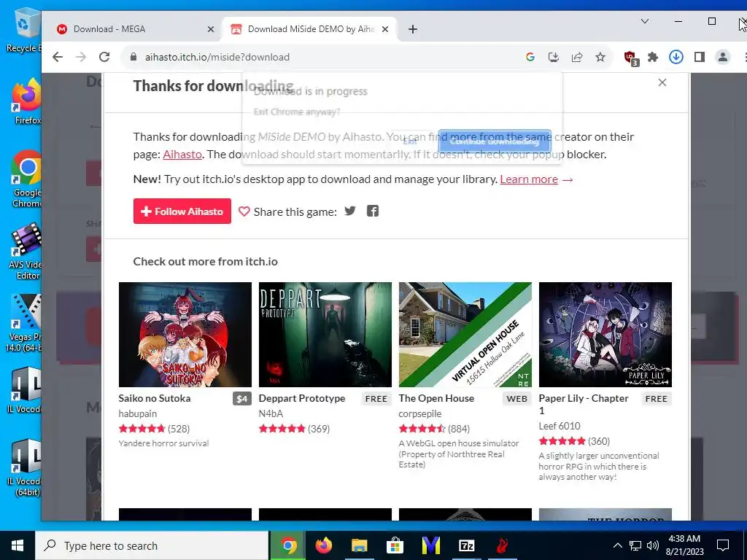Open the taskbar clock and date
747x560 pixels.
click(x=684, y=545)
